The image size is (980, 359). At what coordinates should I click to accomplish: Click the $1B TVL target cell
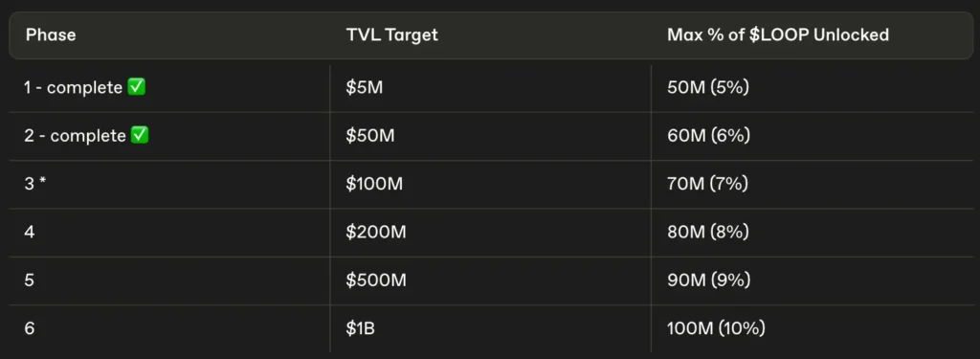tap(491, 329)
